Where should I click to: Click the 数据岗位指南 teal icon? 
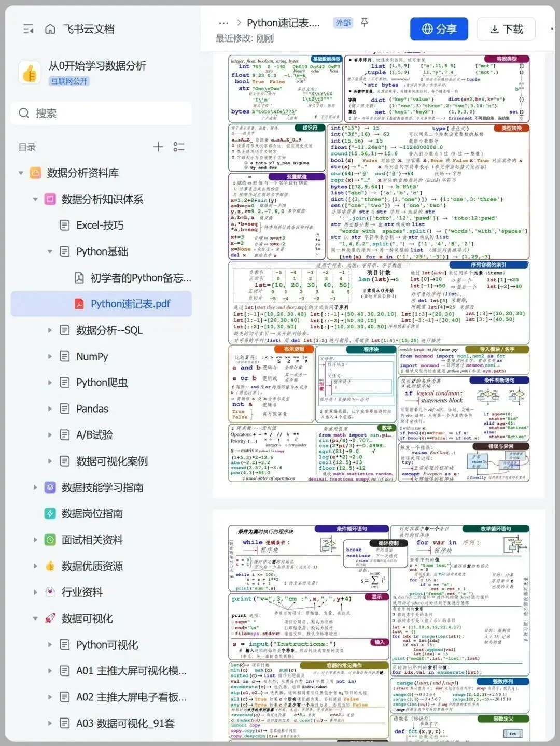(x=50, y=513)
